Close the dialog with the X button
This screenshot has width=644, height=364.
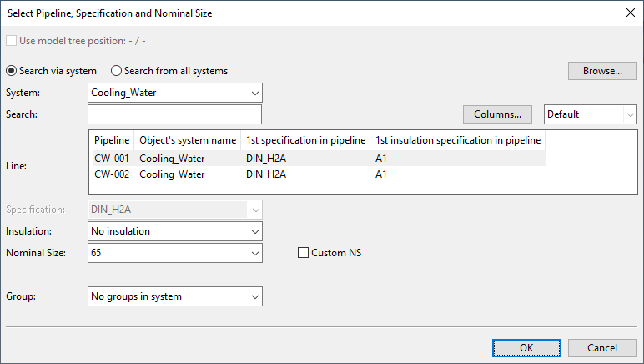tap(629, 13)
